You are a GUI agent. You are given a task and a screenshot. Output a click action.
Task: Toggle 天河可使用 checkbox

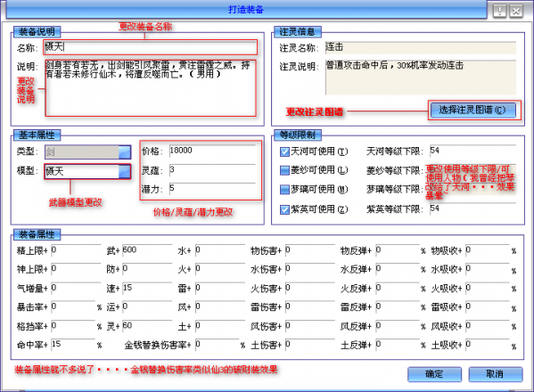coord(284,151)
